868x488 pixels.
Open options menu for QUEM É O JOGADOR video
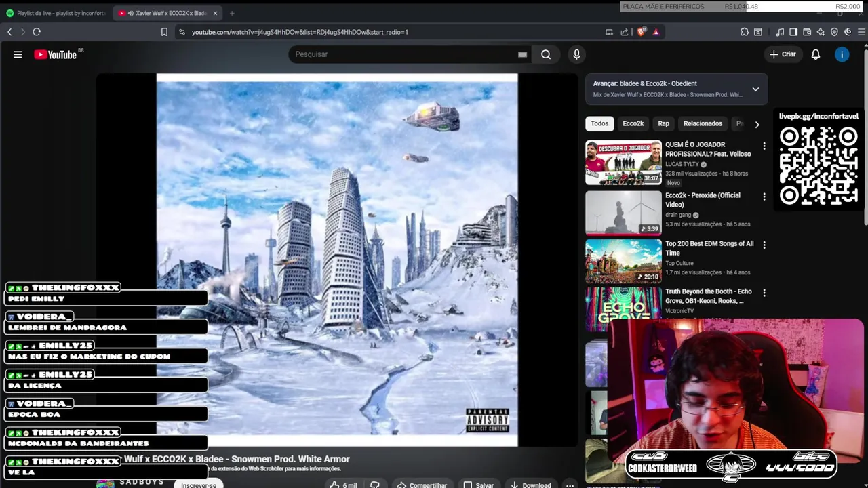tap(764, 146)
